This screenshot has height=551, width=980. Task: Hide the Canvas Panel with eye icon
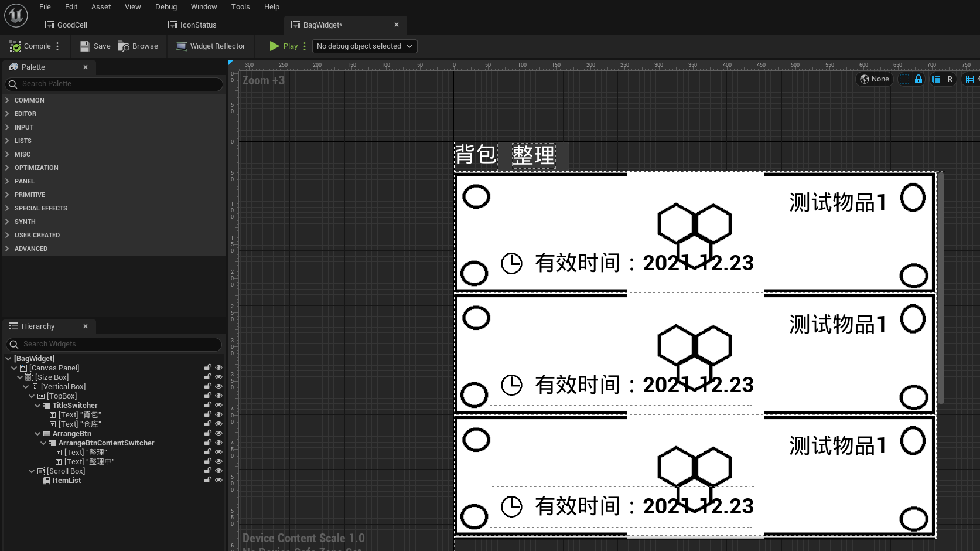point(218,368)
